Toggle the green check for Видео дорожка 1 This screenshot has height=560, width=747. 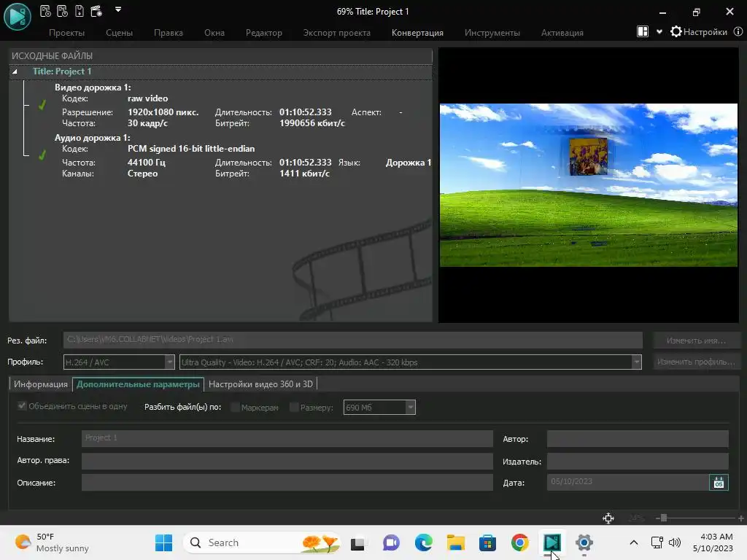point(42,105)
